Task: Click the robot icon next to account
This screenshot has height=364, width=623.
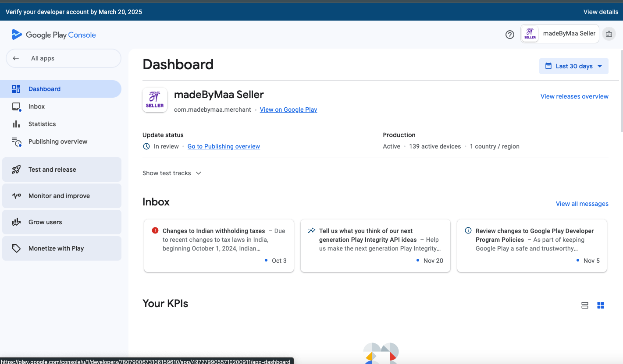Action: click(x=609, y=34)
